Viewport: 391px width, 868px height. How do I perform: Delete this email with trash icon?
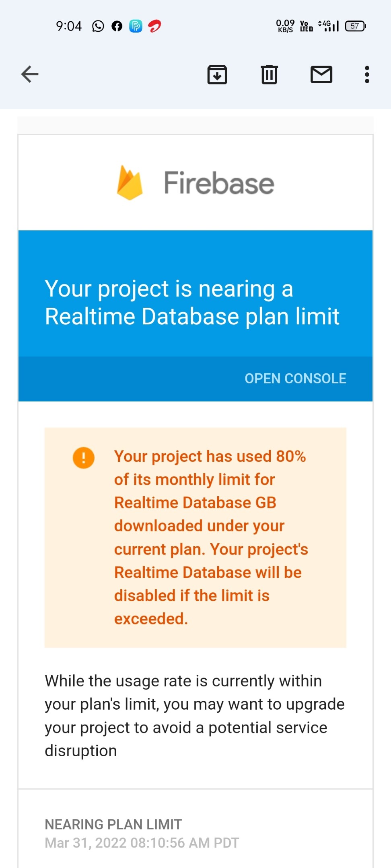(269, 74)
